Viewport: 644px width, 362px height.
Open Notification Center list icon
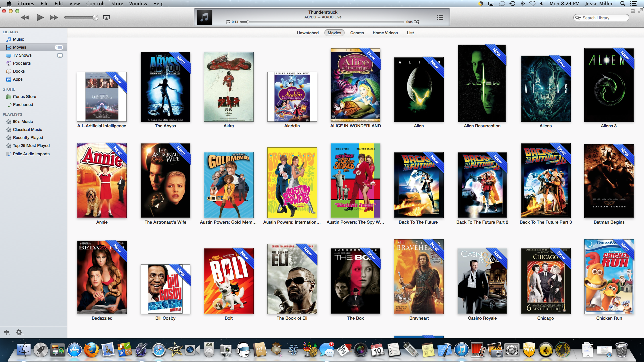coord(634,4)
